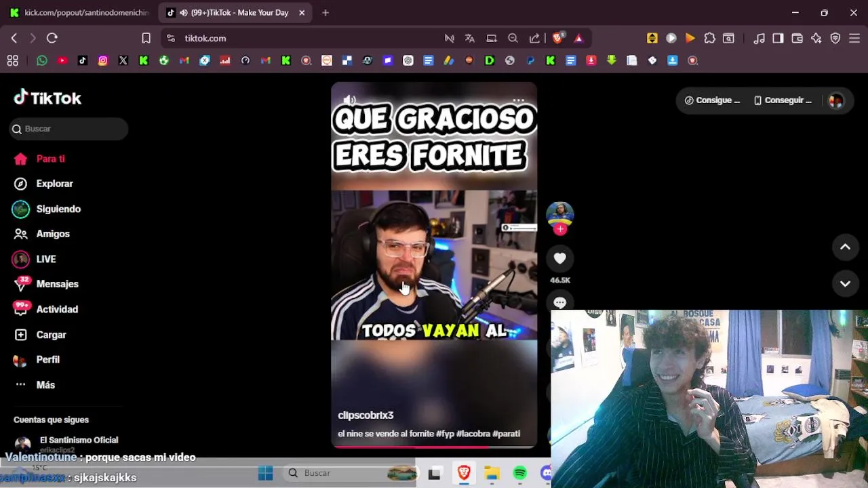Click the translate page icon
The height and width of the screenshot is (488, 868).
470,39
